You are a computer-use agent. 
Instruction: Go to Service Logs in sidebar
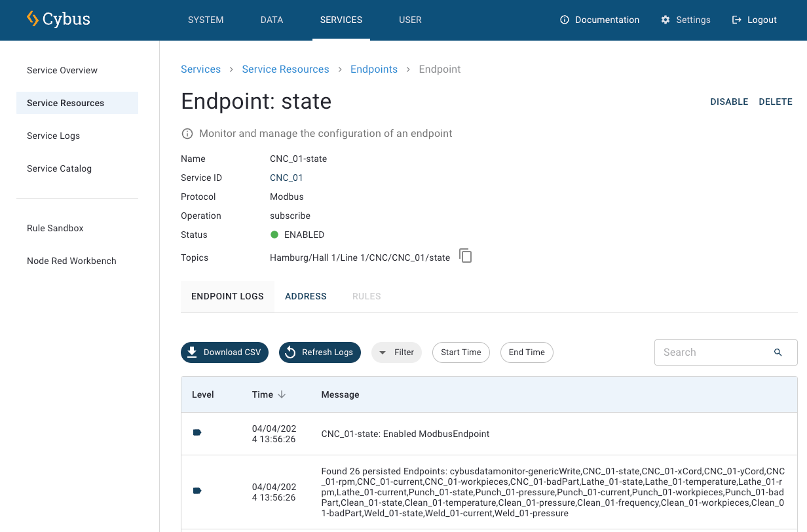(54, 136)
